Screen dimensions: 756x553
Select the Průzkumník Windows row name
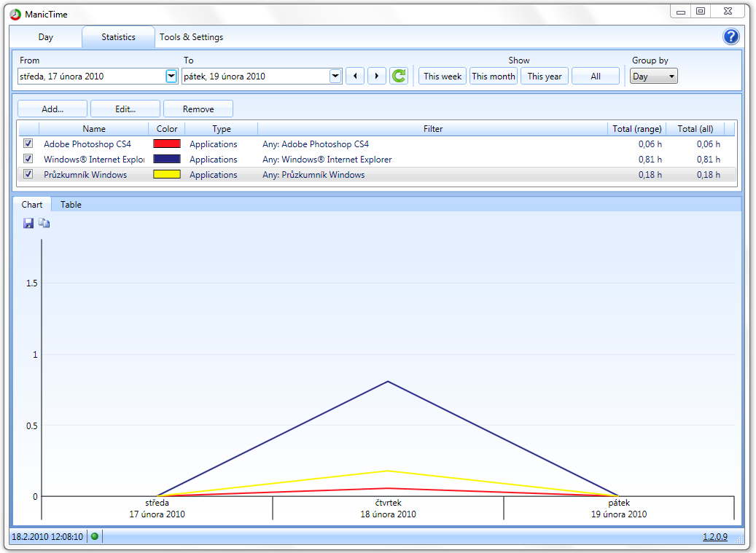(85, 175)
